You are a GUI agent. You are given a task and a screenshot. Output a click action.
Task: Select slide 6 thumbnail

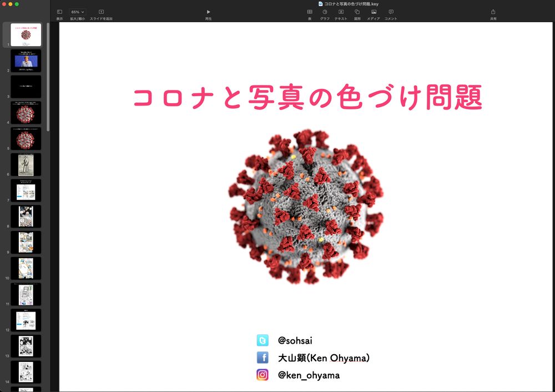[26, 165]
